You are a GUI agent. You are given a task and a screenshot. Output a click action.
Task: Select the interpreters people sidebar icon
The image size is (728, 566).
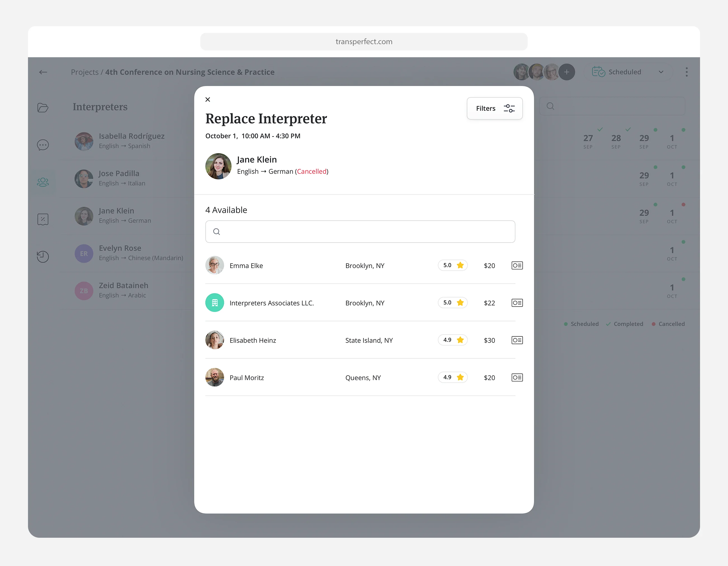[x=43, y=182]
